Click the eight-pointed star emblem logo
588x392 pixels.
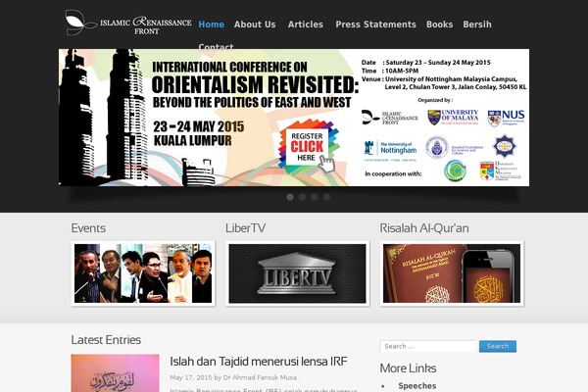pyautogui.click(x=505, y=146)
